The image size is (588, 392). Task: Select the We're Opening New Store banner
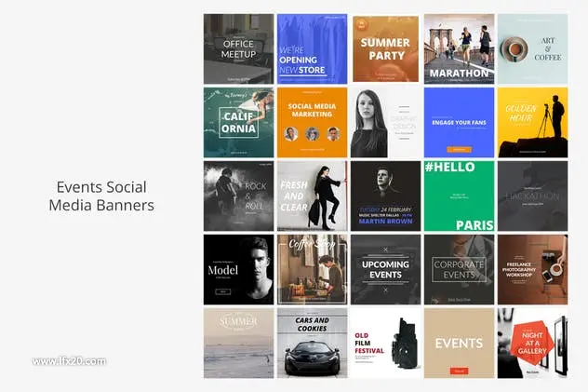[312, 48]
